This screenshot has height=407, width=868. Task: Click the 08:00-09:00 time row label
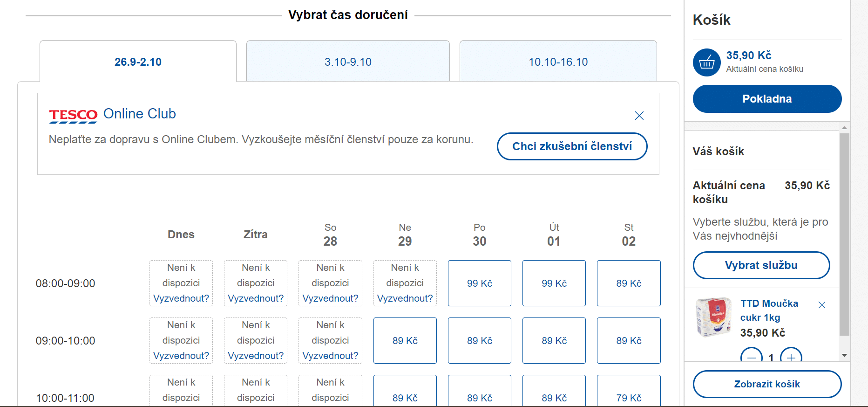[65, 283]
